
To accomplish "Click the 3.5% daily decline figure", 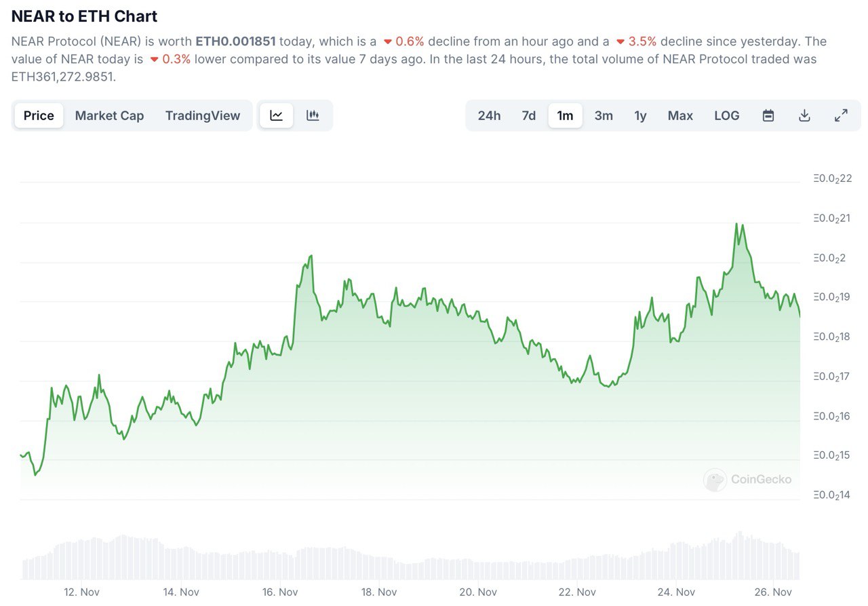I will [x=642, y=41].
